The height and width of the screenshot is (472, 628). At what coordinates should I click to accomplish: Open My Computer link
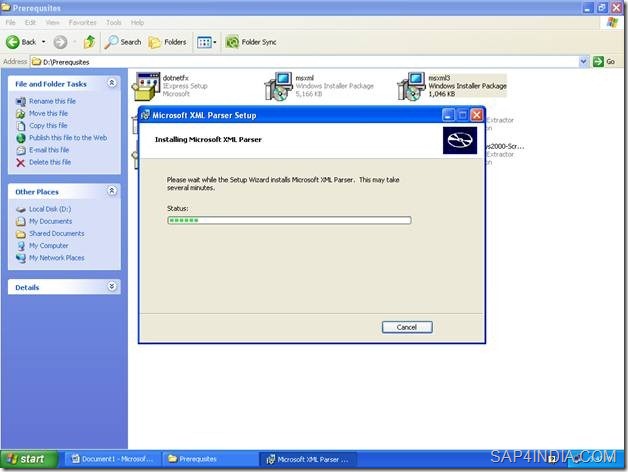[x=49, y=246]
